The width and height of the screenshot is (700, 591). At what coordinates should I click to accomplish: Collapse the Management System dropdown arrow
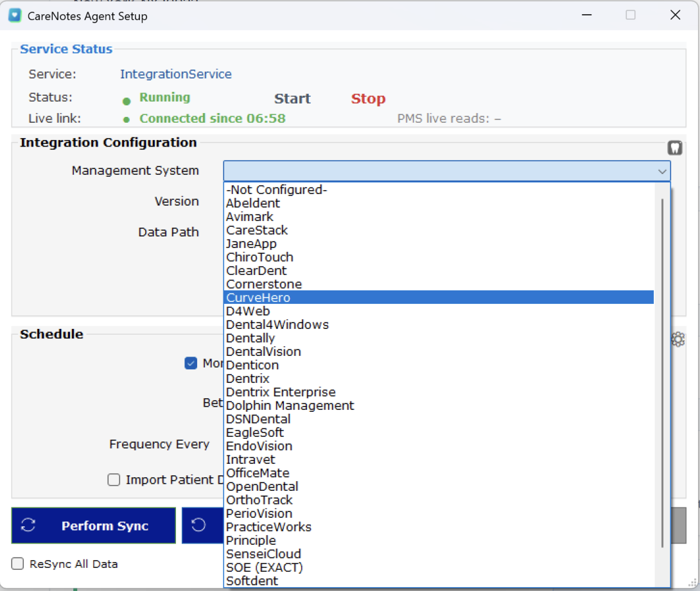[x=661, y=171]
